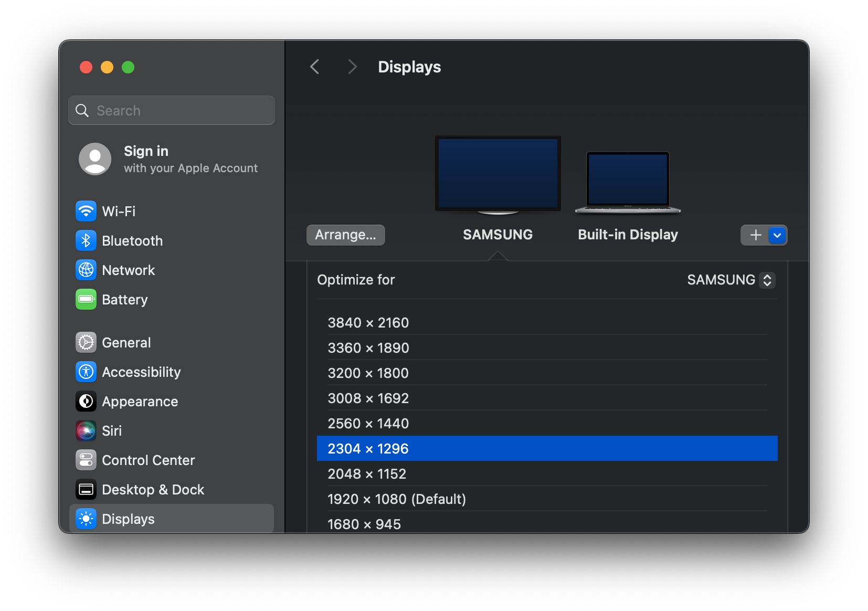The width and height of the screenshot is (868, 611).
Task: Open Desktop & Dock sidebar label
Action: (x=153, y=489)
